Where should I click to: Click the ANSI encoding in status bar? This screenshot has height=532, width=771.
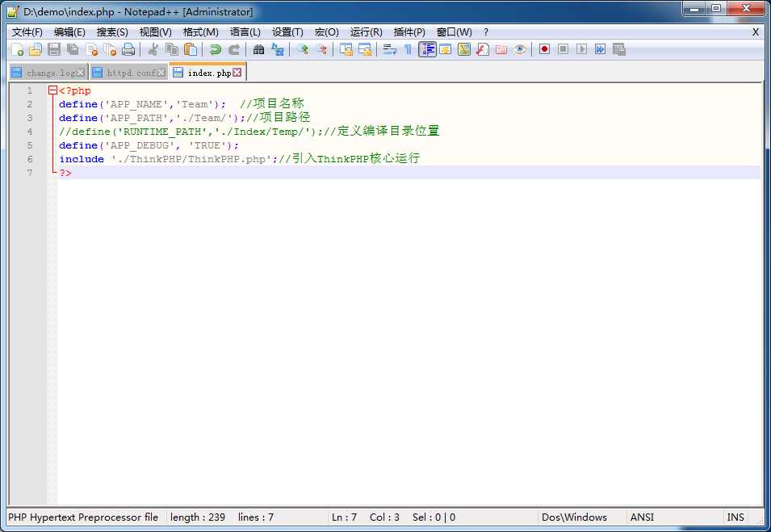pyautogui.click(x=642, y=517)
